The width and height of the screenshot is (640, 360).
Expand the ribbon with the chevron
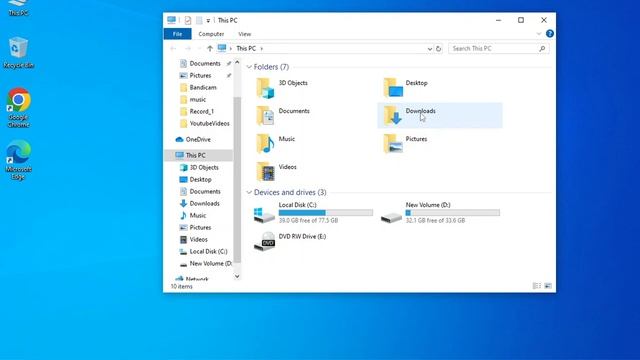tap(539, 34)
